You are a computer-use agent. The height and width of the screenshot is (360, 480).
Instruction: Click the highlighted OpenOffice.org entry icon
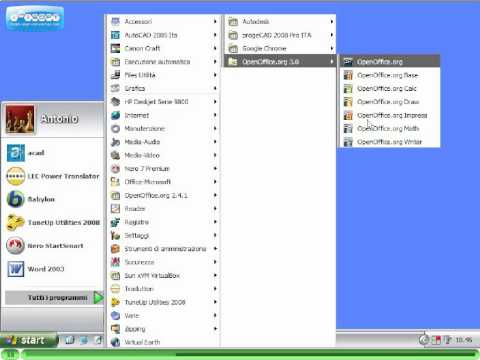[x=348, y=62]
